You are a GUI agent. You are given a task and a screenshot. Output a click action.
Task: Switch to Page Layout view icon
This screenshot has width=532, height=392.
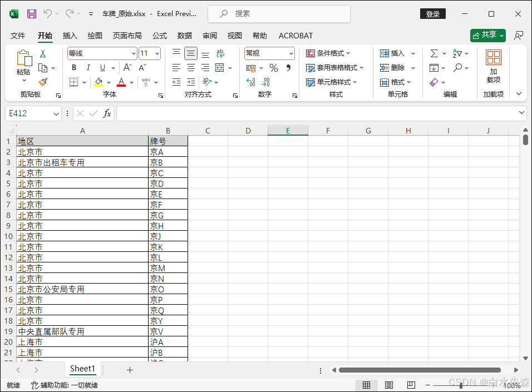click(389, 385)
